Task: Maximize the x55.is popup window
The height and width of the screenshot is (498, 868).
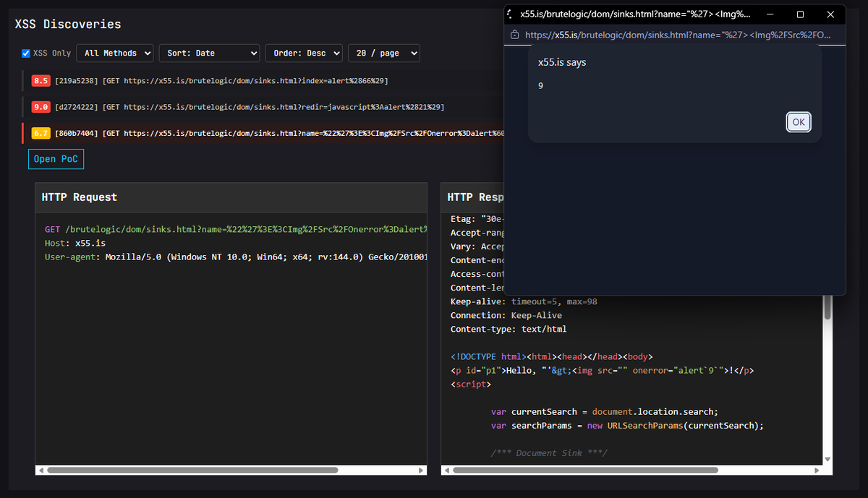Action: pos(800,14)
